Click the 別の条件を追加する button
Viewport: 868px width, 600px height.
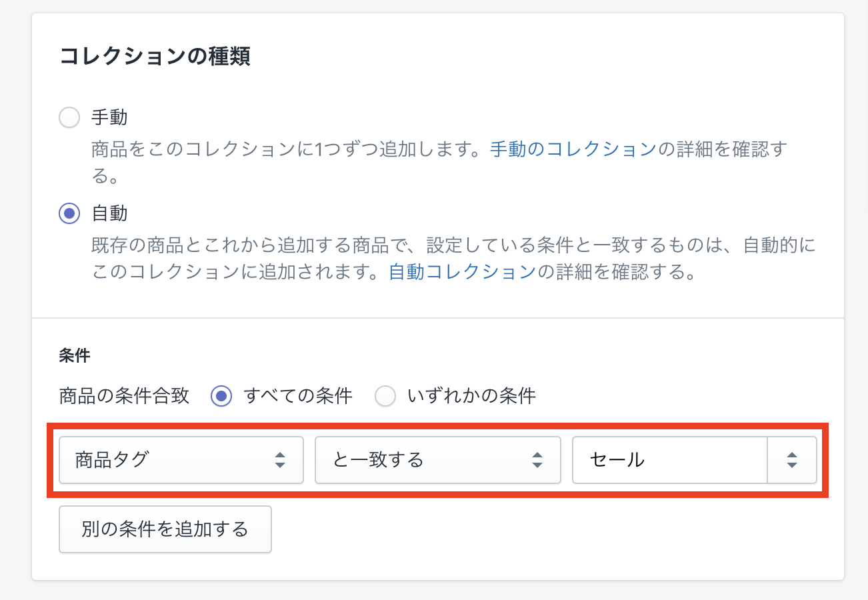click(165, 529)
